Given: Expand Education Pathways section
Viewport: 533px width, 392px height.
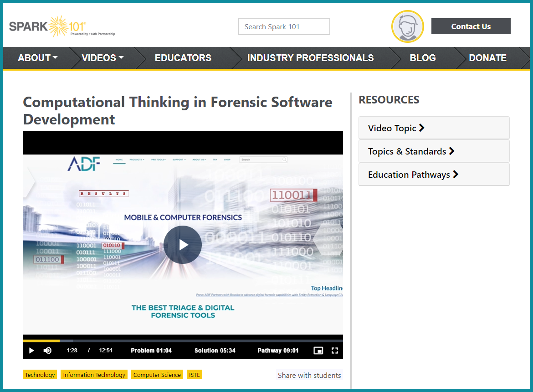Looking at the screenshot, I should point(434,175).
